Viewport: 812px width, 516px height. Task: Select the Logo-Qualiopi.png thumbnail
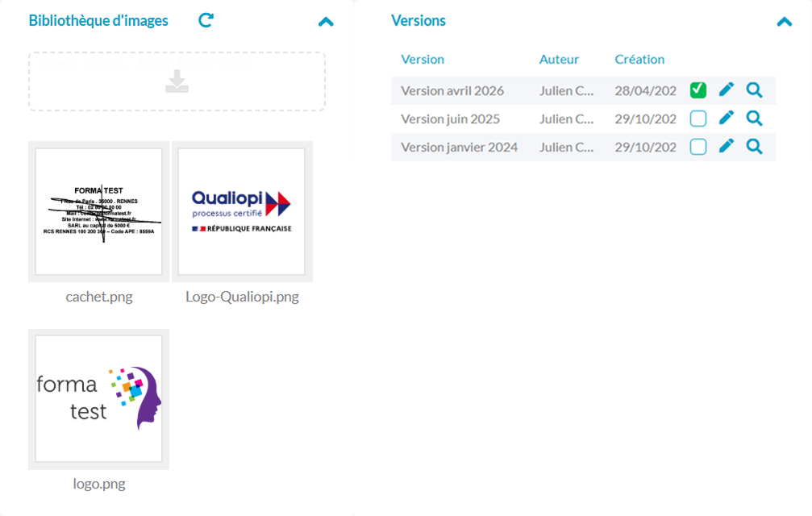click(242, 212)
